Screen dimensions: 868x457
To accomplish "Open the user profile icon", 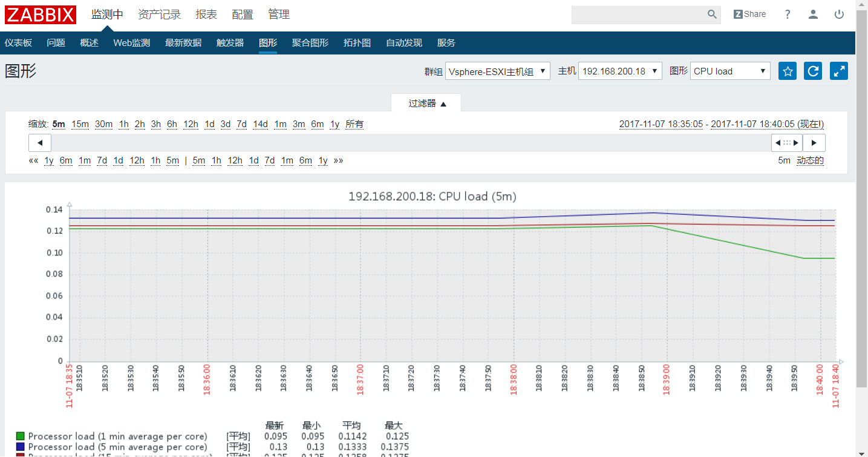I will (813, 15).
